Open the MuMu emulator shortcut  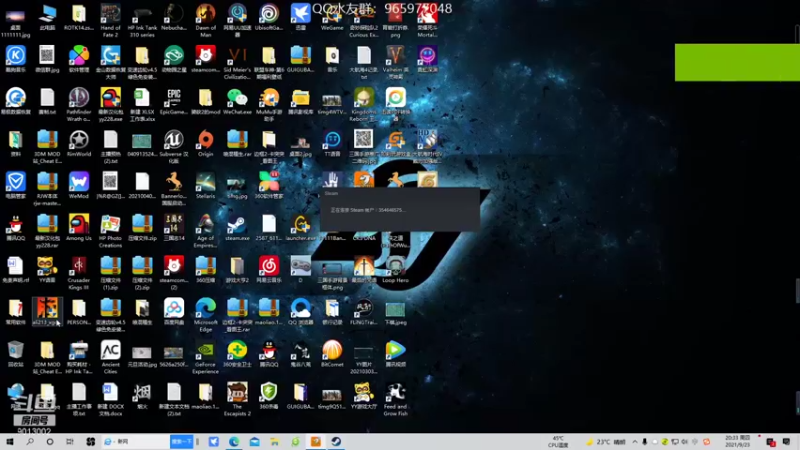269,105
